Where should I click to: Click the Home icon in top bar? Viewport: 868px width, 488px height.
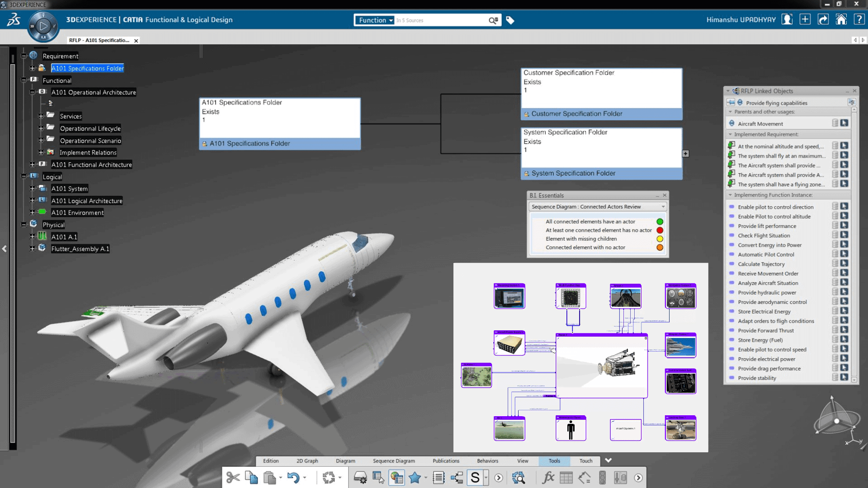tap(841, 19)
